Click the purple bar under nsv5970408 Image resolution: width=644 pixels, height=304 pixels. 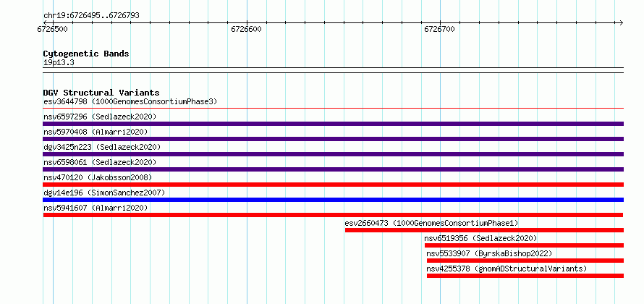(x=334, y=139)
